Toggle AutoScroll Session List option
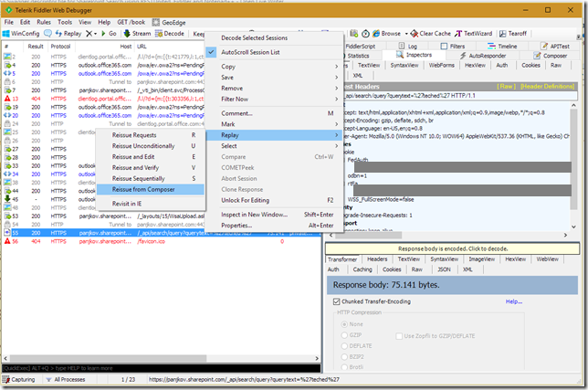This screenshot has width=588, height=390. (274, 52)
